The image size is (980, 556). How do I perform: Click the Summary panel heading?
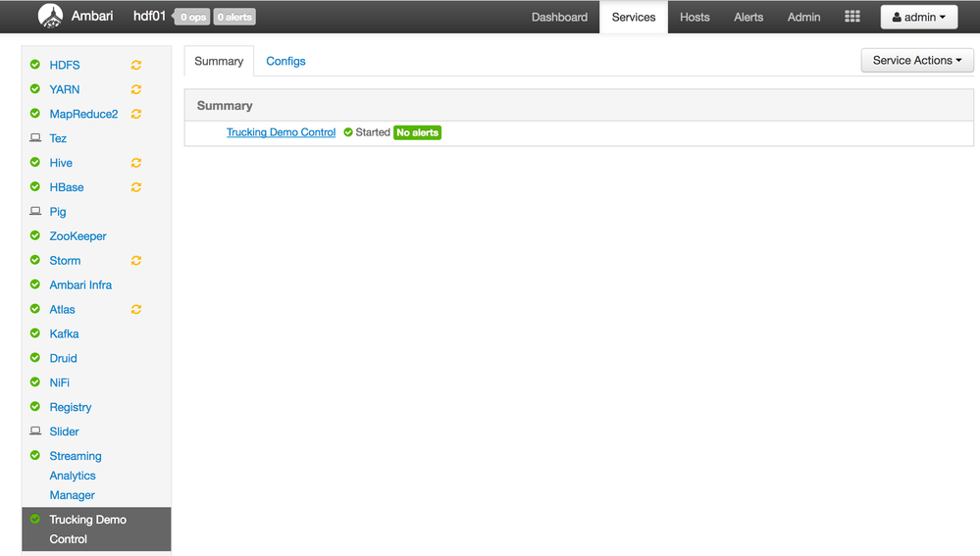click(225, 106)
